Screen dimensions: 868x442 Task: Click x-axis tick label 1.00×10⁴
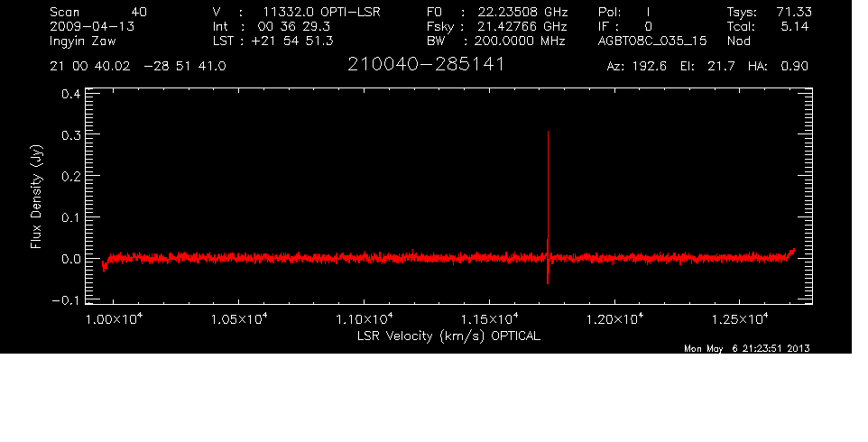click(114, 319)
